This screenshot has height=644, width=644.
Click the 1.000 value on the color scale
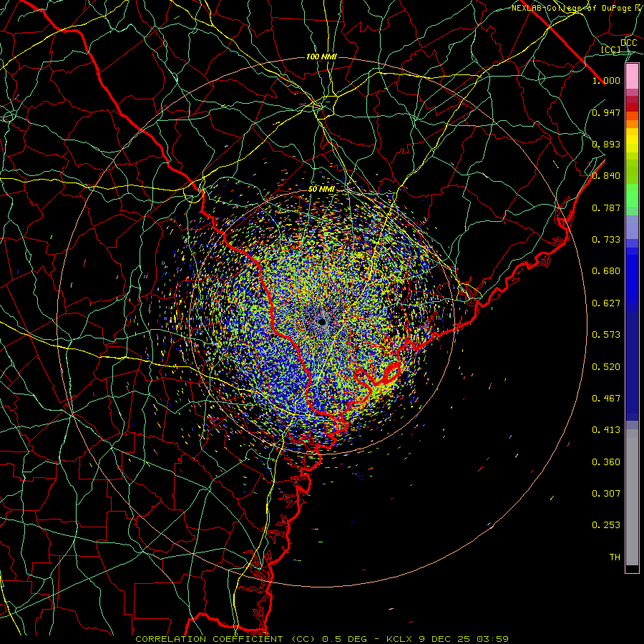tap(606, 80)
